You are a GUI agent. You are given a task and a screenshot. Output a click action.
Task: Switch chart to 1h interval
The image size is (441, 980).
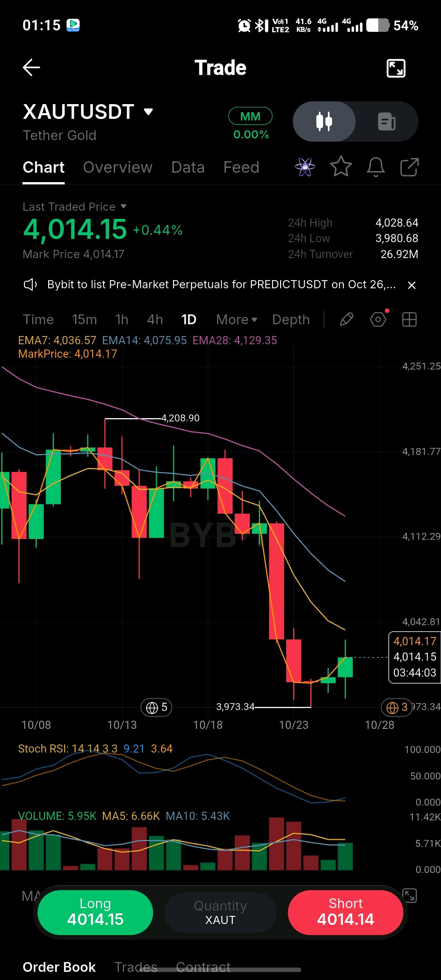(x=122, y=319)
